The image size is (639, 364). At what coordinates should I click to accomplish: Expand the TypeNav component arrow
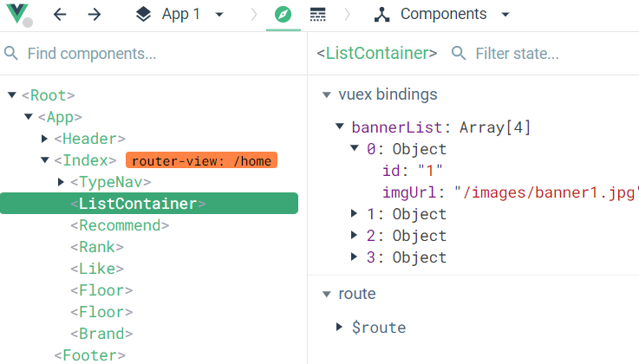point(61,182)
